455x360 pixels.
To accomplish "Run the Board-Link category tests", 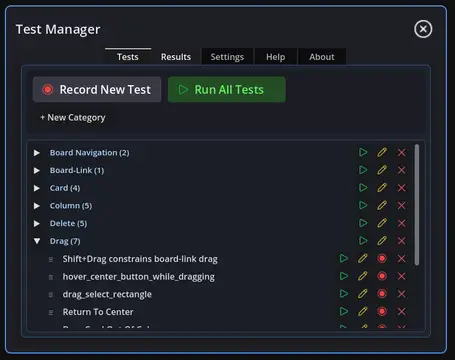I will coord(363,170).
